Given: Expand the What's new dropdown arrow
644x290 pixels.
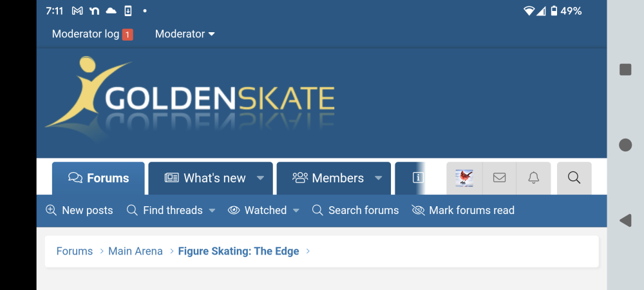Looking at the screenshot, I should [260, 178].
